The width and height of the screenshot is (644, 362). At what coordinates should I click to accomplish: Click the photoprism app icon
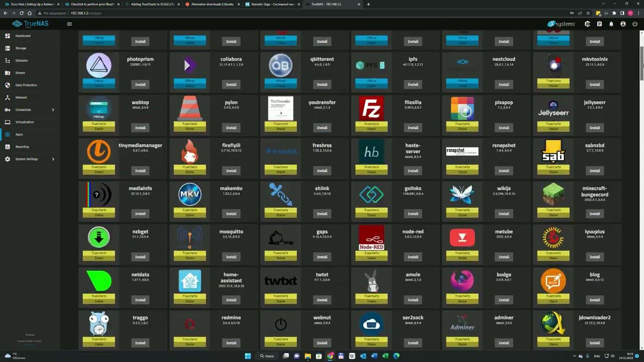[99, 65]
